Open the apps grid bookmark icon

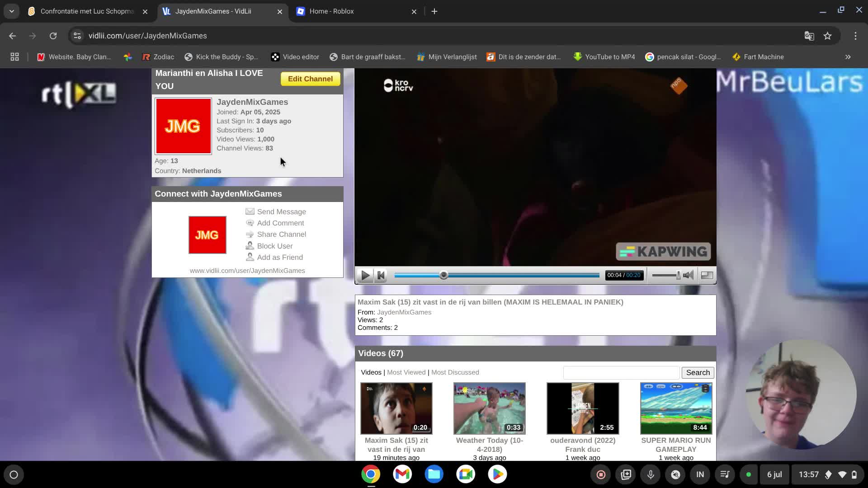point(14,57)
